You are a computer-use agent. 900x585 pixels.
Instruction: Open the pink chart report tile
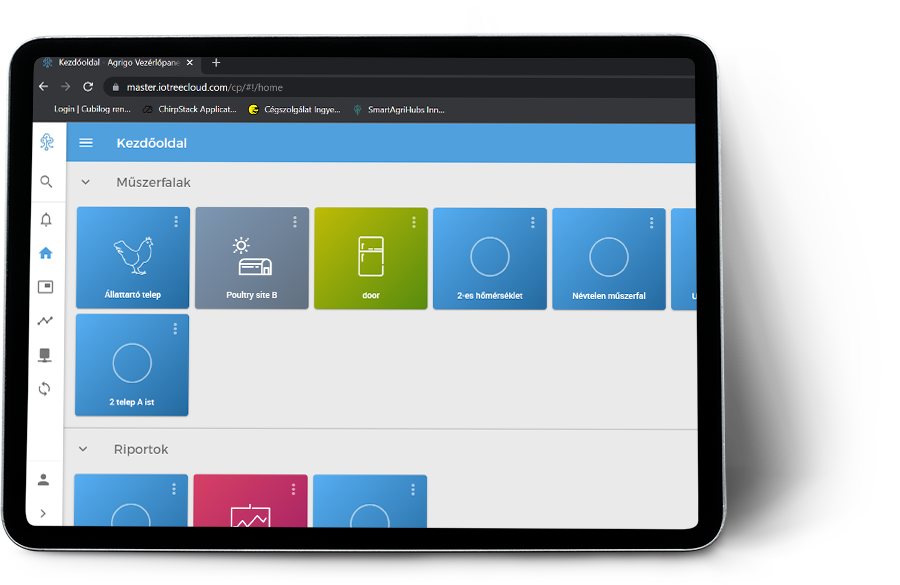(250, 500)
